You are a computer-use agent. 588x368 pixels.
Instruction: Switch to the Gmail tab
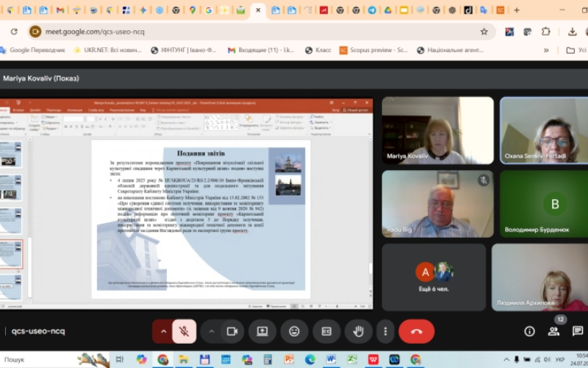(x=60, y=10)
